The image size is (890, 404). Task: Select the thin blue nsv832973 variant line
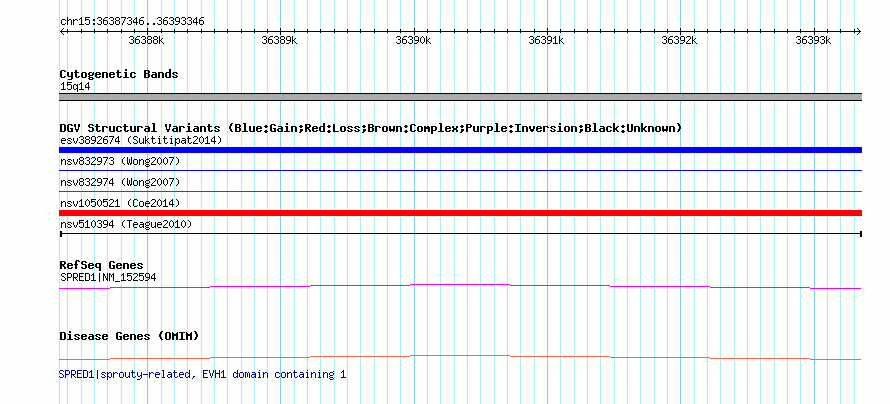click(x=460, y=170)
